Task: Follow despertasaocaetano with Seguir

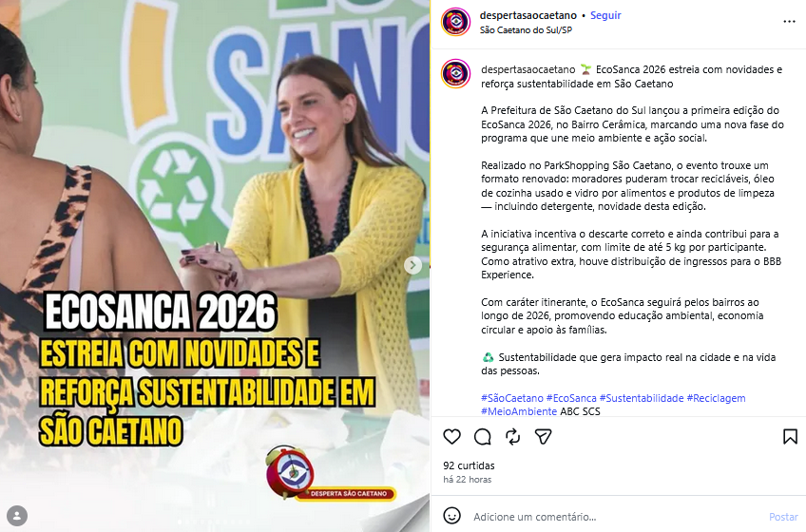Action: coord(605,15)
